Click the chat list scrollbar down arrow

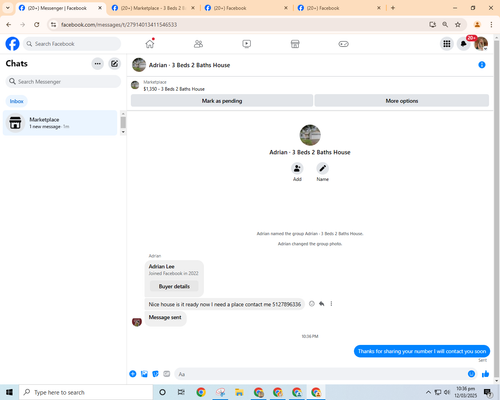[123, 132]
